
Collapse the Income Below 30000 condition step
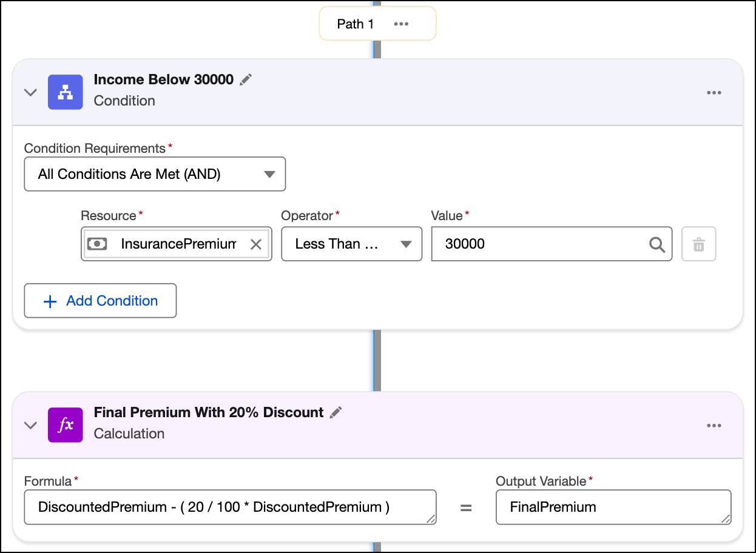[30, 93]
